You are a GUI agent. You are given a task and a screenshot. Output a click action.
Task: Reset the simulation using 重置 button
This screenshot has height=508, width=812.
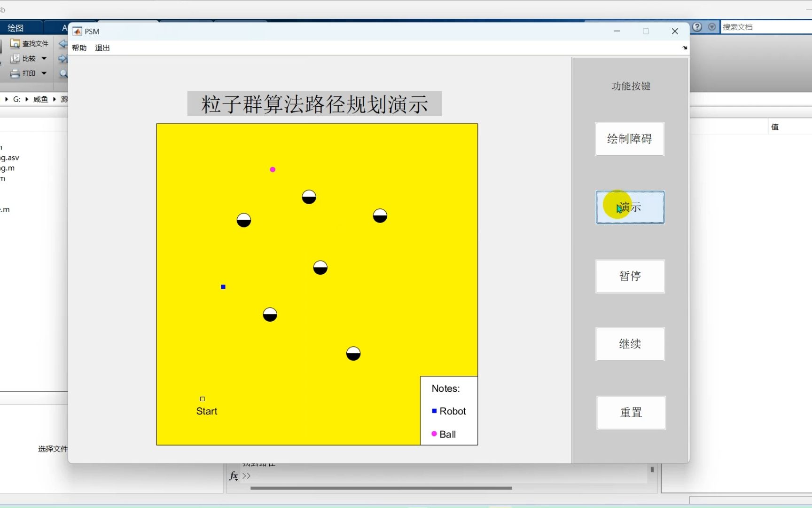pyautogui.click(x=631, y=413)
